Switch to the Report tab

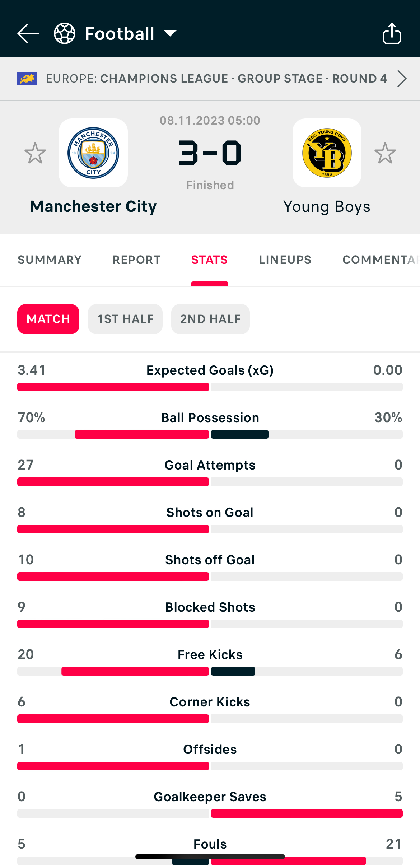coord(136,260)
